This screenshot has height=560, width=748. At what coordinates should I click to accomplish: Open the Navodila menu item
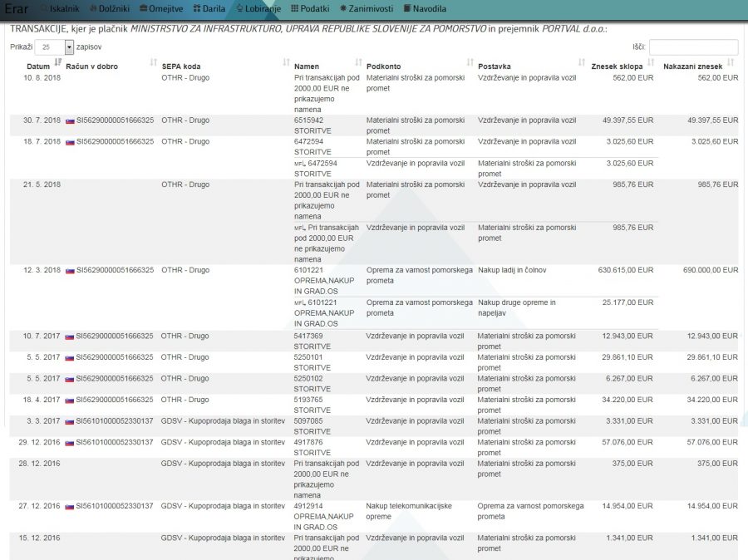tap(425, 8)
